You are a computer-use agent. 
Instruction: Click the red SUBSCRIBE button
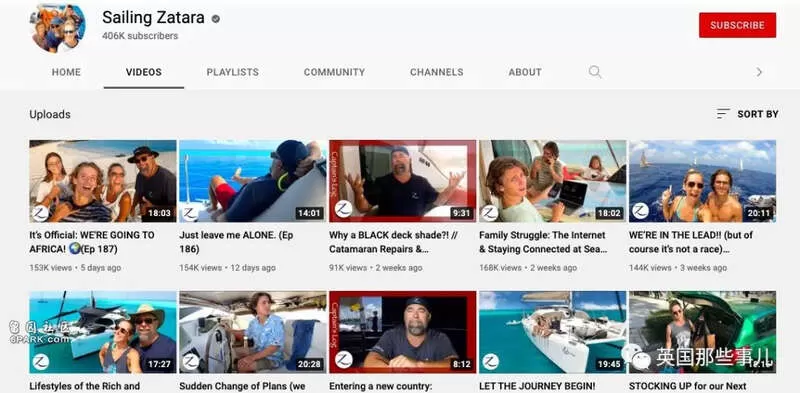pyautogui.click(x=737, y=25)
